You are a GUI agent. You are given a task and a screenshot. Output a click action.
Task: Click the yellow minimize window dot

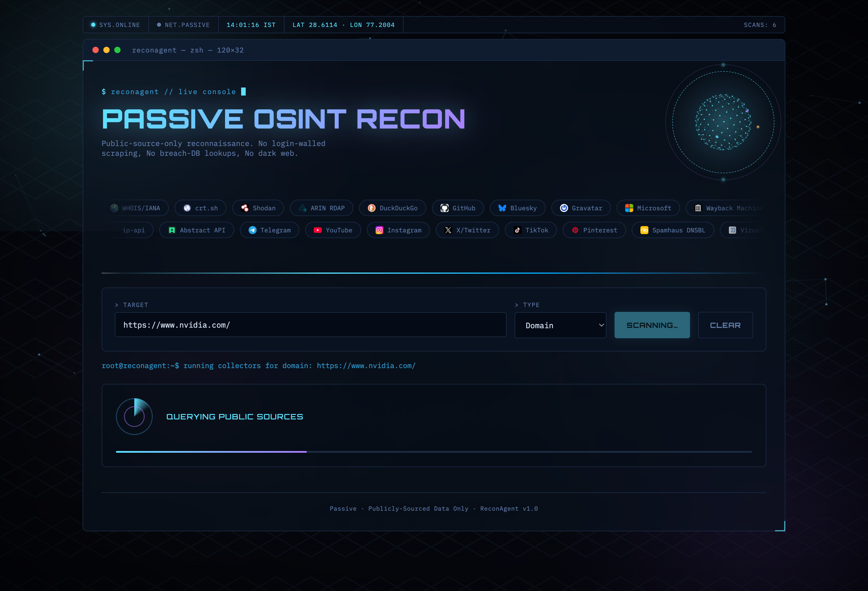click(106, 50)
